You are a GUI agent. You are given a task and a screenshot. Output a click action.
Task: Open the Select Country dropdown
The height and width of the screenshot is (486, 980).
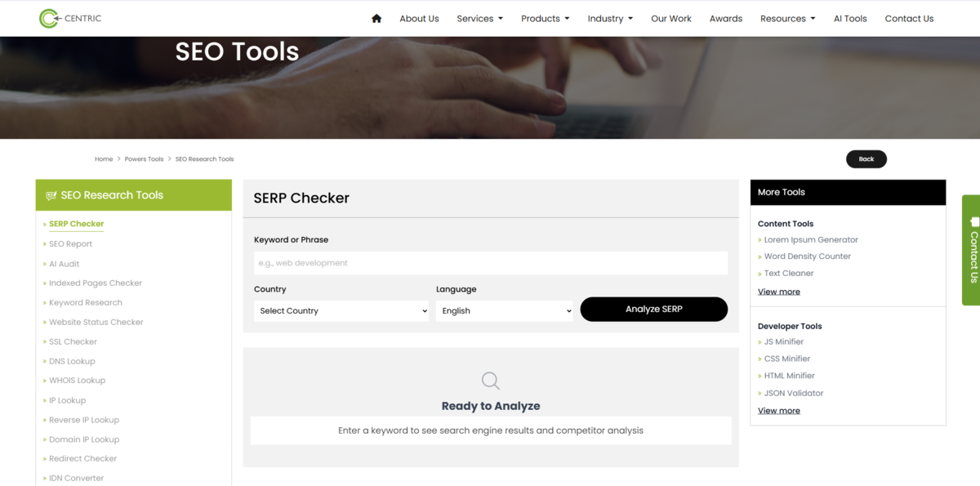pos(341,310)
